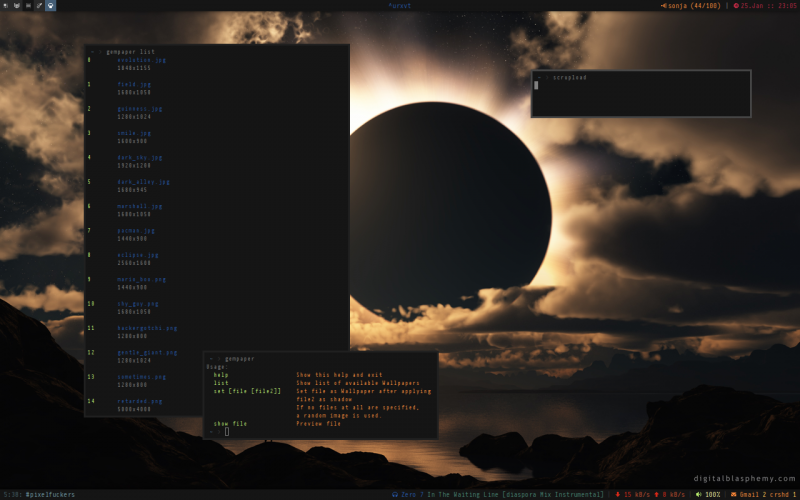Click the ^urxvt window title in top bar

[399, 6]
